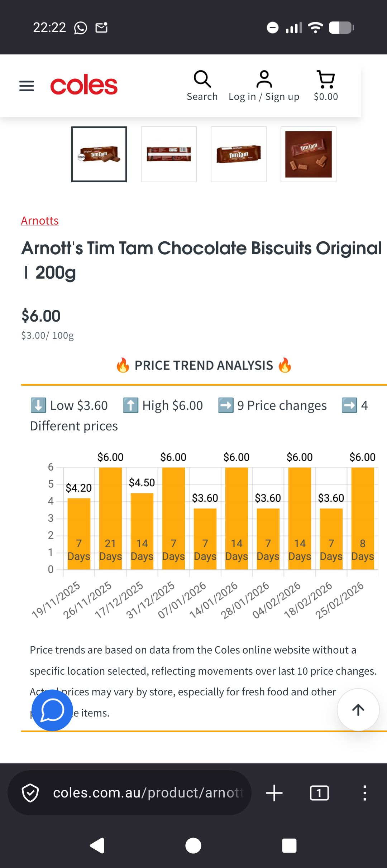Screen dimensions: 387x868
Task: Open the blue chat bubble
Action: (52, 710)
